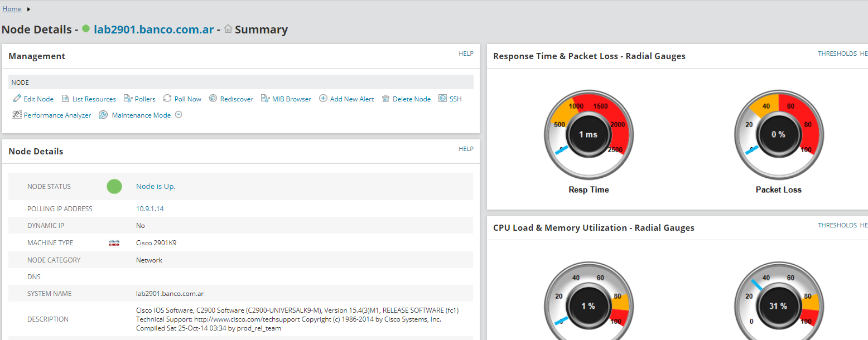Click Maintenance Mode link text

(x=141, y=115)
